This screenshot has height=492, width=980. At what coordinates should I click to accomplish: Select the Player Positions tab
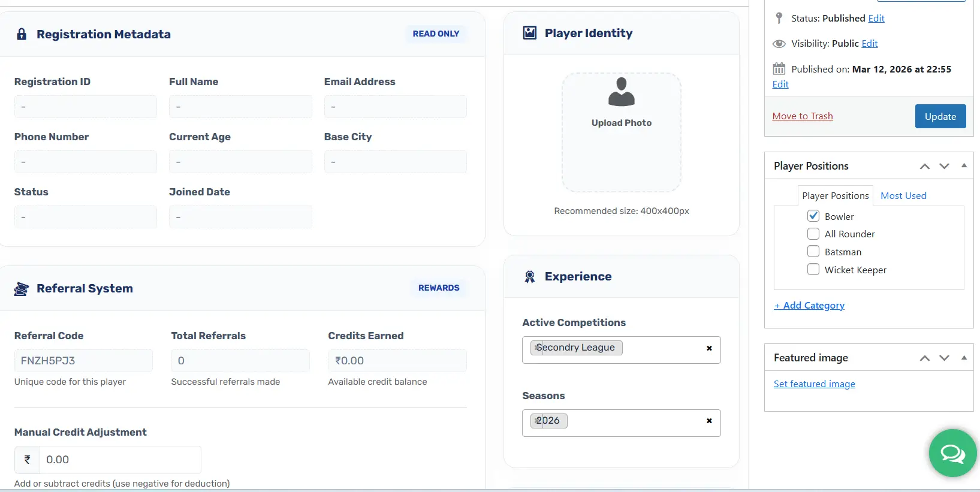coord(835,196)
